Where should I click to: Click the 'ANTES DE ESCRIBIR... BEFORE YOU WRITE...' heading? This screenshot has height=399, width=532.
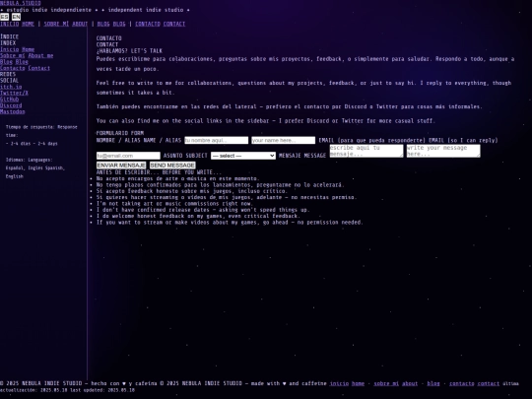coord(159,172)
